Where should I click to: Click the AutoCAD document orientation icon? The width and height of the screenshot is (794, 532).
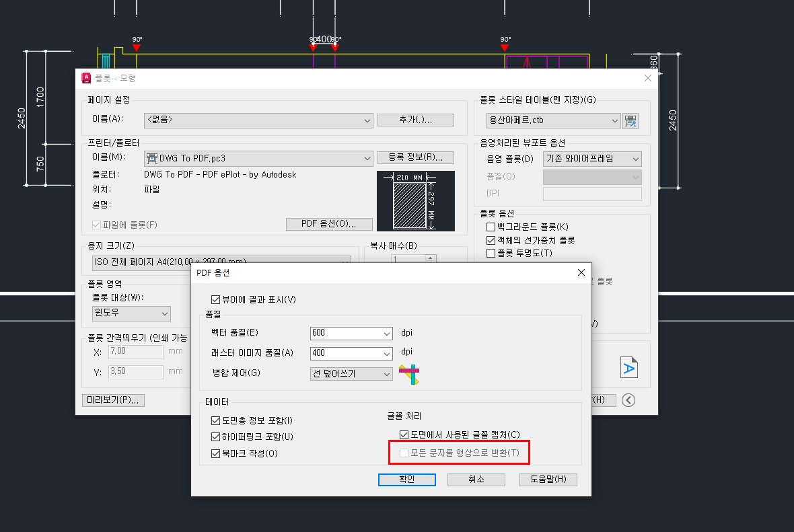click(629, 367)
